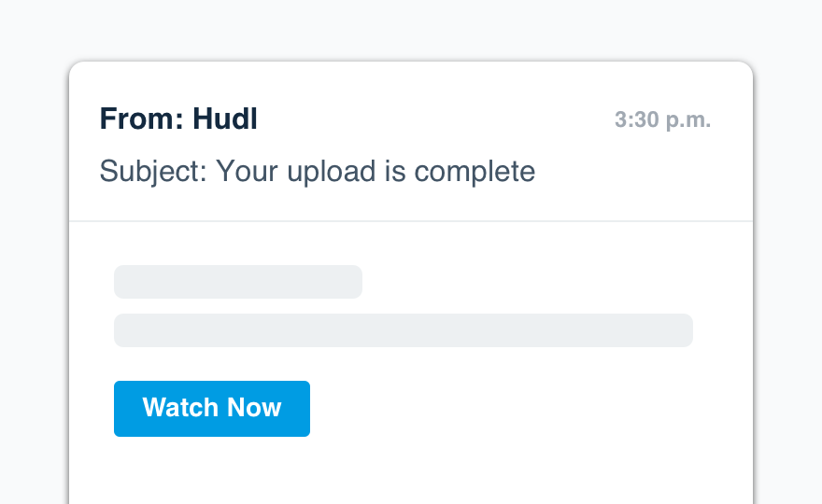Click the "From:" label text
This screenshot has width=822, height=504.
[x=141, y=119]
